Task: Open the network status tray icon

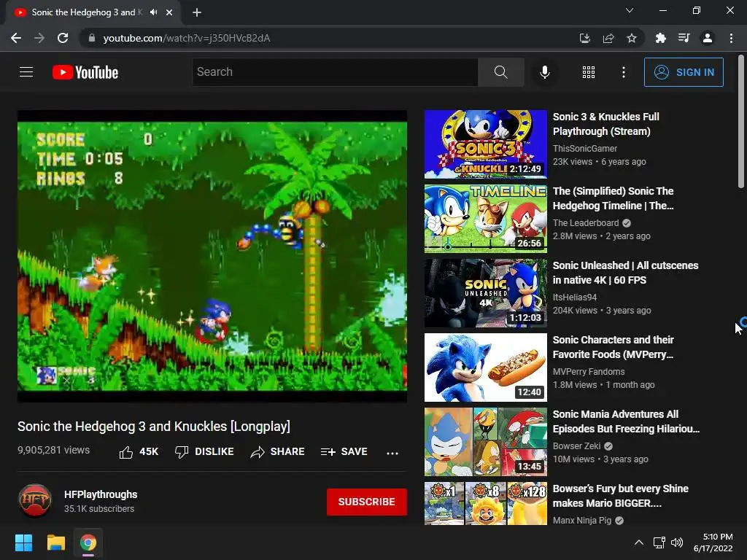Action: (x=659, y=542)
